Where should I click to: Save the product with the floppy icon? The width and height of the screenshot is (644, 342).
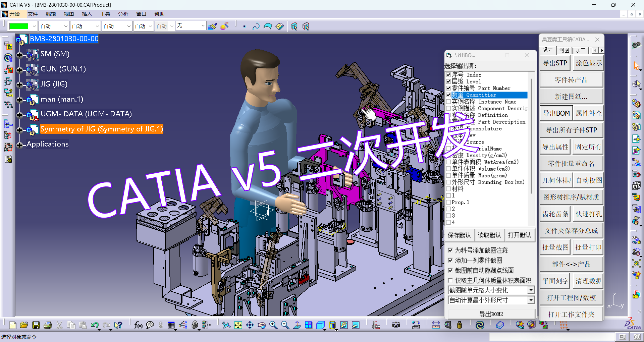pos(36,325)
